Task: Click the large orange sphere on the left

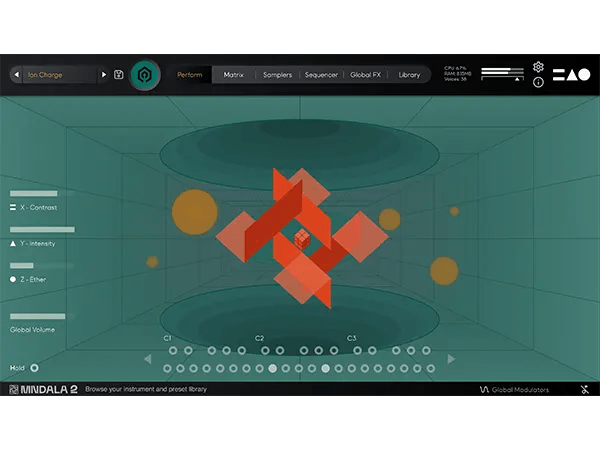Action: (195, 212)
